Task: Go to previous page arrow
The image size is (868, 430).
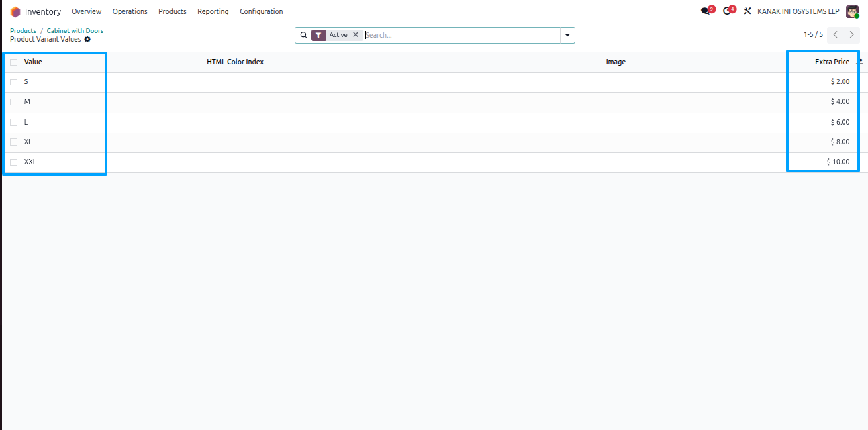Action: point(836,34)
